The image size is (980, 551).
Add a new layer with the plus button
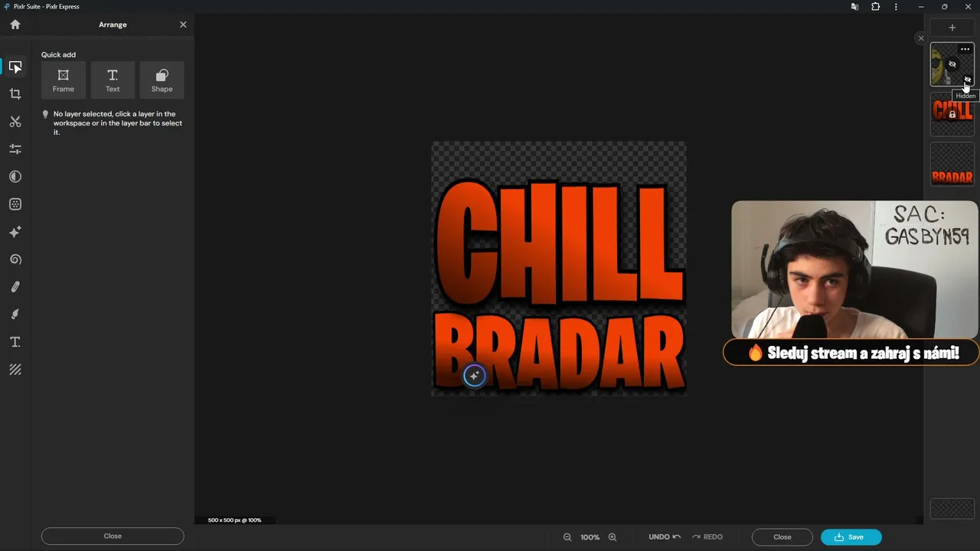coord(952,28)
